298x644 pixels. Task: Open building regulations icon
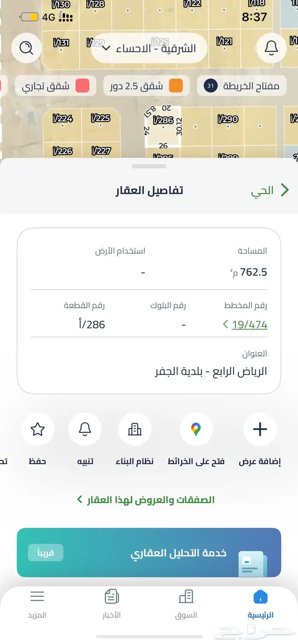tap(135, 430)
